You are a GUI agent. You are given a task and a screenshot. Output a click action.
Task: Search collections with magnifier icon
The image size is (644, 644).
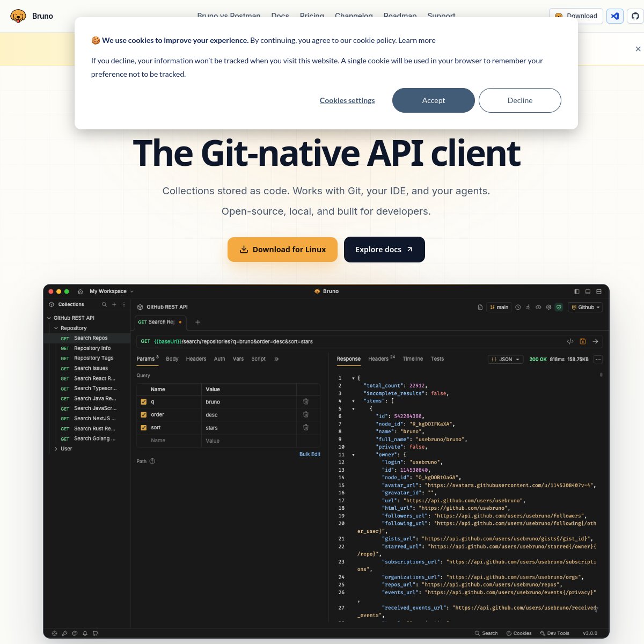[x=104, y=304]
